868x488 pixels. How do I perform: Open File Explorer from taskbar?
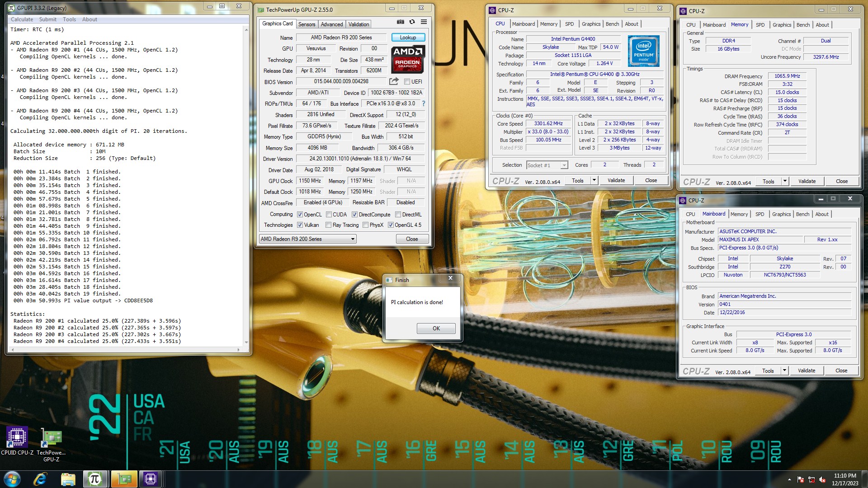click(68, 479)
